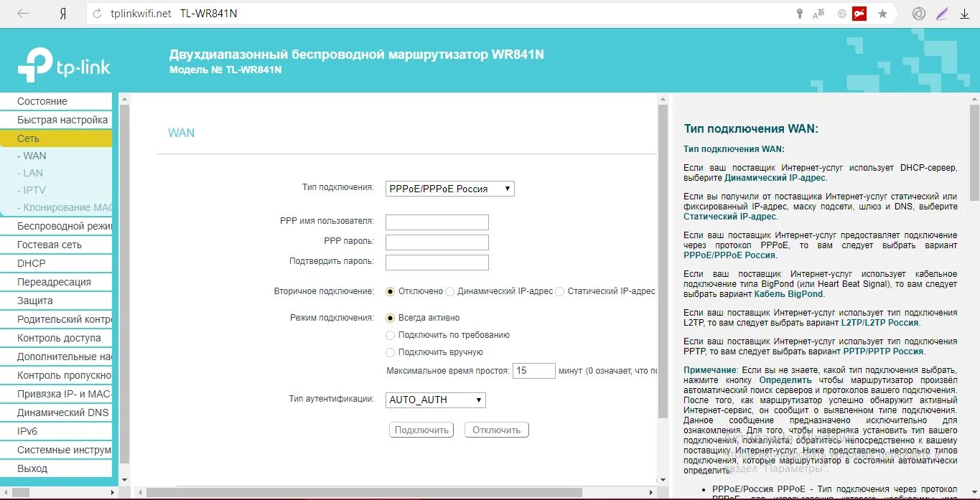Select Сеть menu section

point(56,138)
